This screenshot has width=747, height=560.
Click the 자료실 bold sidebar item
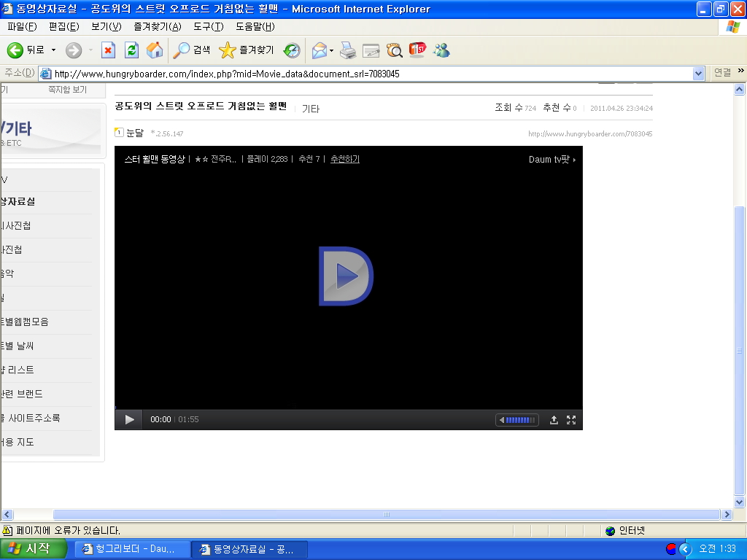click(x=18, y=201)
